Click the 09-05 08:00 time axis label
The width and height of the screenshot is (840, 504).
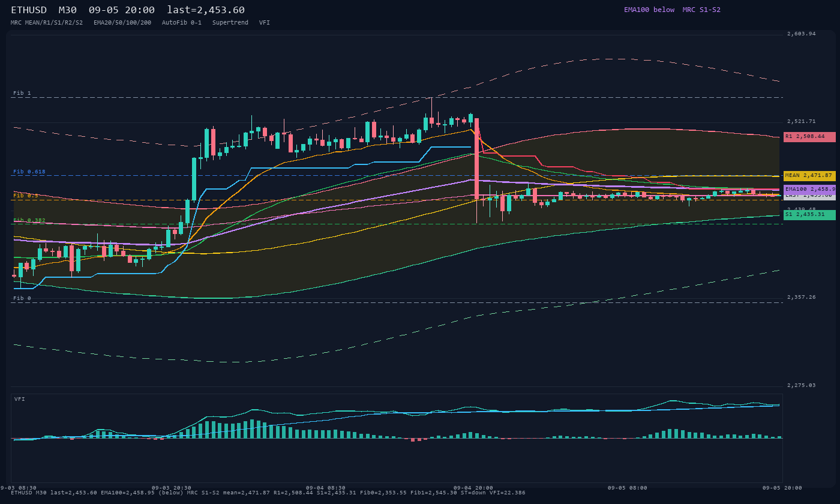click(628, 488)
